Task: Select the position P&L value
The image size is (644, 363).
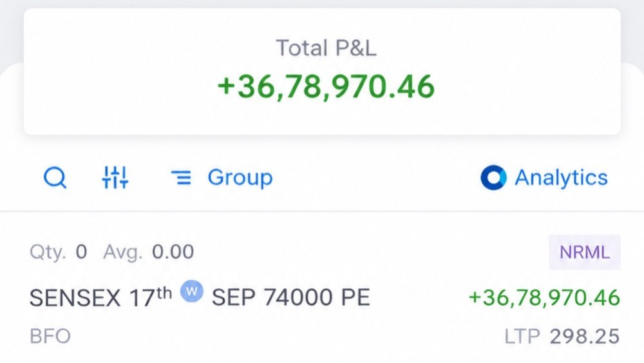Action: 544,298
